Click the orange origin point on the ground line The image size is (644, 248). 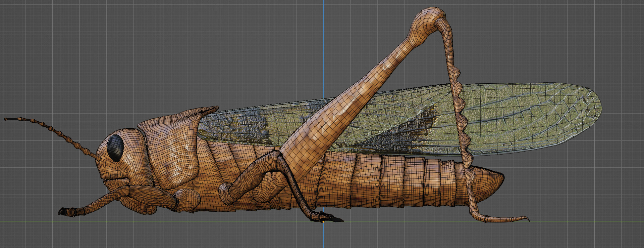tap(323, 222)
